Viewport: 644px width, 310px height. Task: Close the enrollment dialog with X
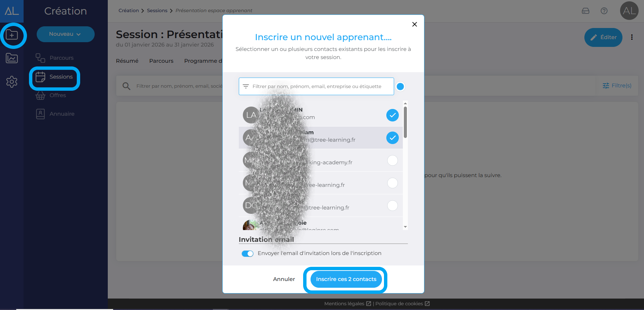[x=415, y=24]
